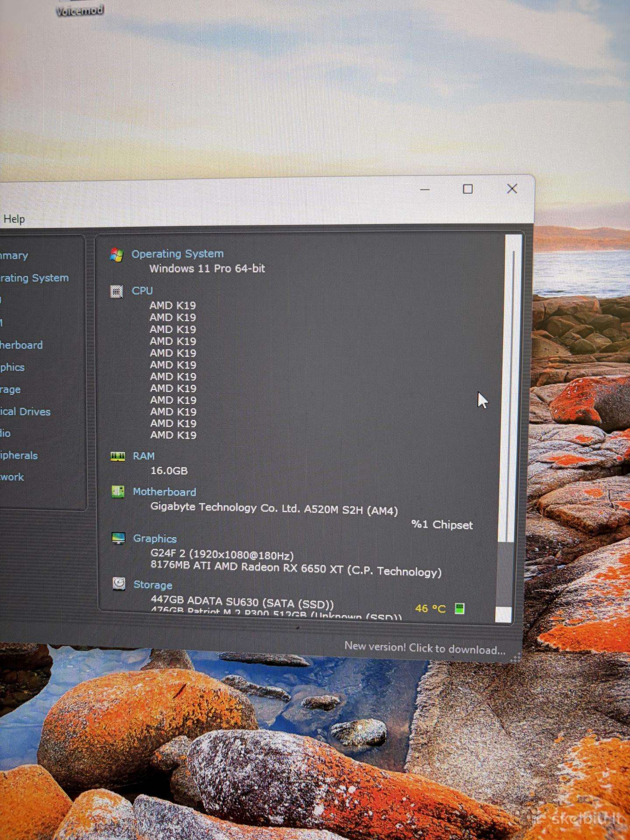Click the '16.0GB' RAM value
The height and width of the screenshot is (840, 630).
coord(169,471)
